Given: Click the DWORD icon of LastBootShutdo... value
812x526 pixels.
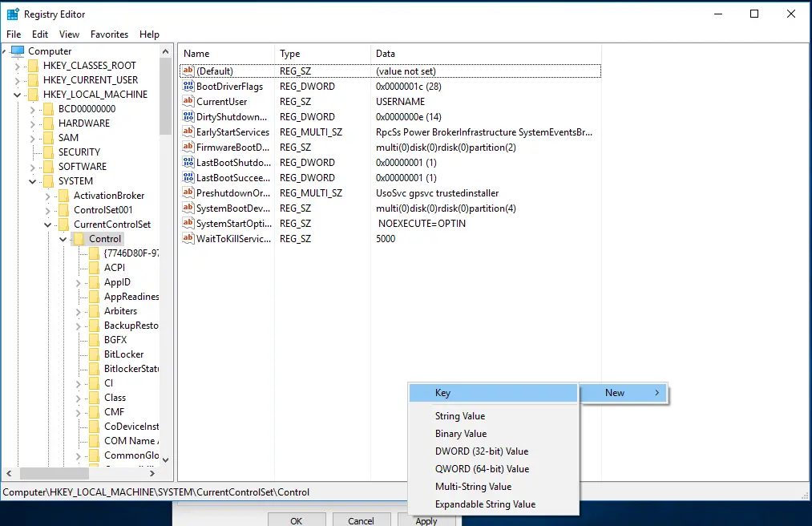Looking at the screenshot, I should (x=188, y=162).
